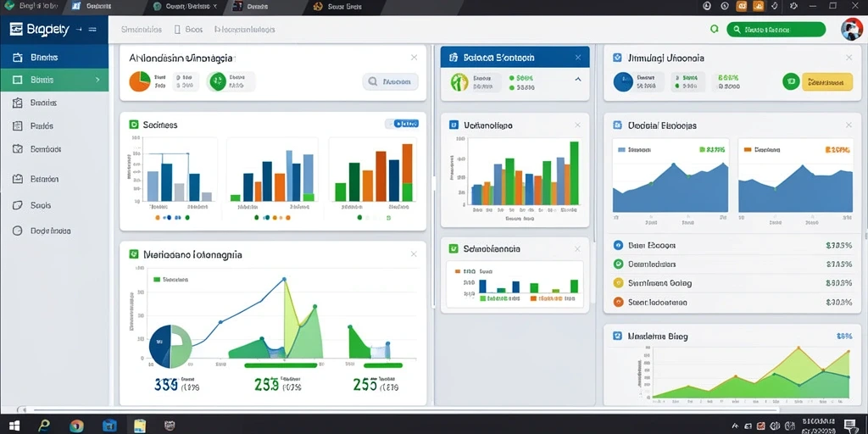868x434 pixels.
Task: Click the green round icon beside yellow button
Action: pyautogui.click(x=791, y=81)
